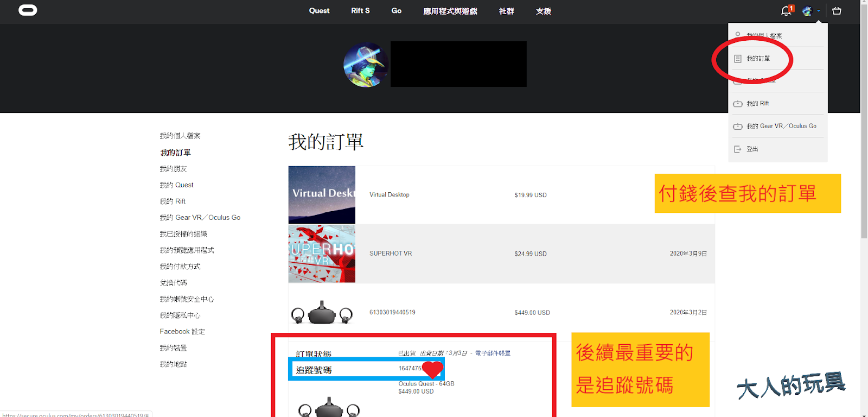This screenshot has width=868, height=417.
Task: Click the headset icon beside 我的 Rift
Action: pos(738,104)
